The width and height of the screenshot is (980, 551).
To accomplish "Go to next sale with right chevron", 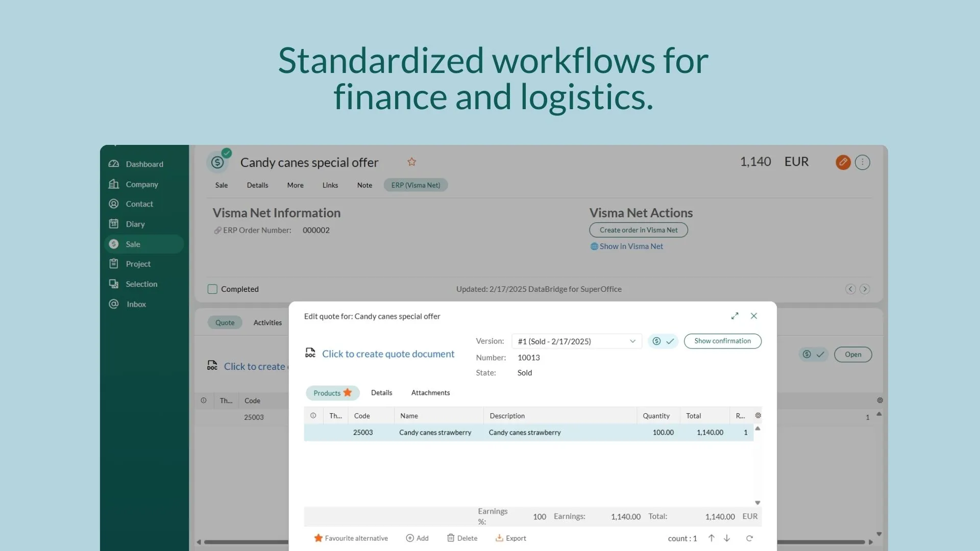I will point(864,289).
